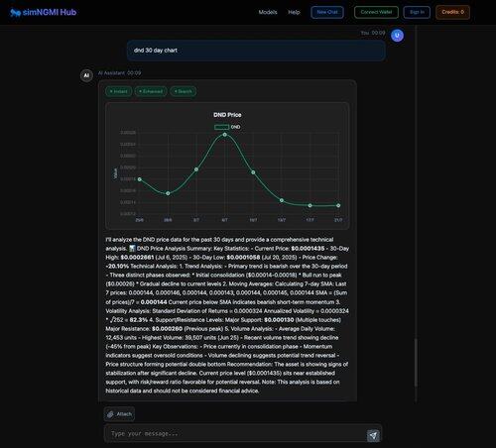
Task: Start a New Chat
Action: point(327,12)
